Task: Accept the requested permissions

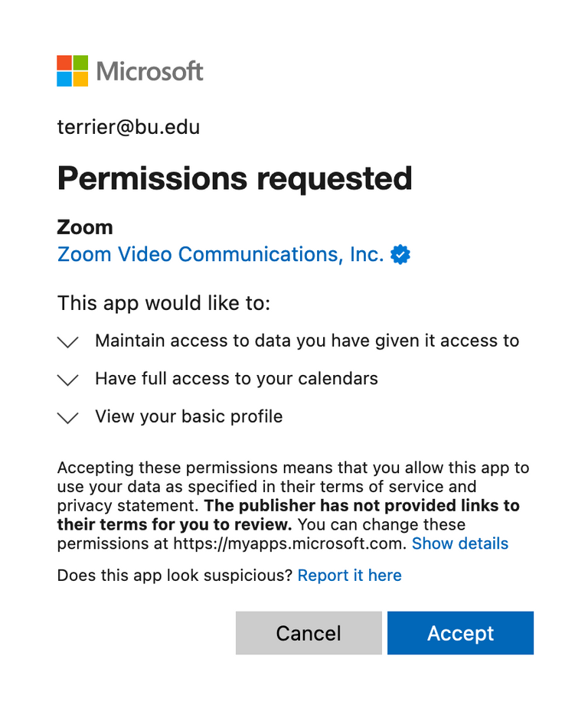Action: (x=460, y=633)
